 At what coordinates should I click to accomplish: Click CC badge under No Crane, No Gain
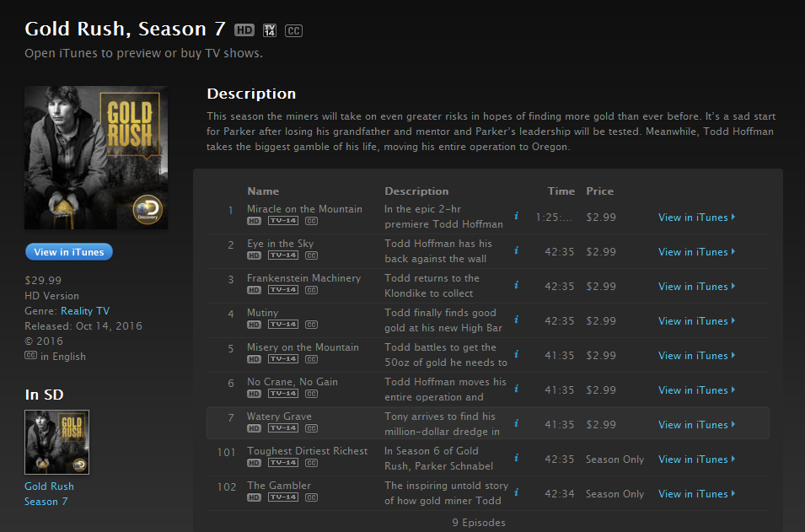[x=312, y=394]
